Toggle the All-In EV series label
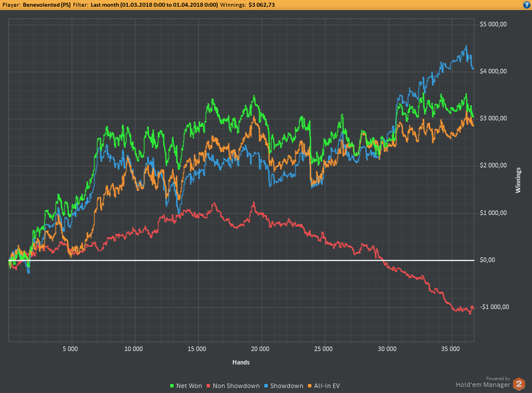 pyautogui.click(x=327, y=386)
